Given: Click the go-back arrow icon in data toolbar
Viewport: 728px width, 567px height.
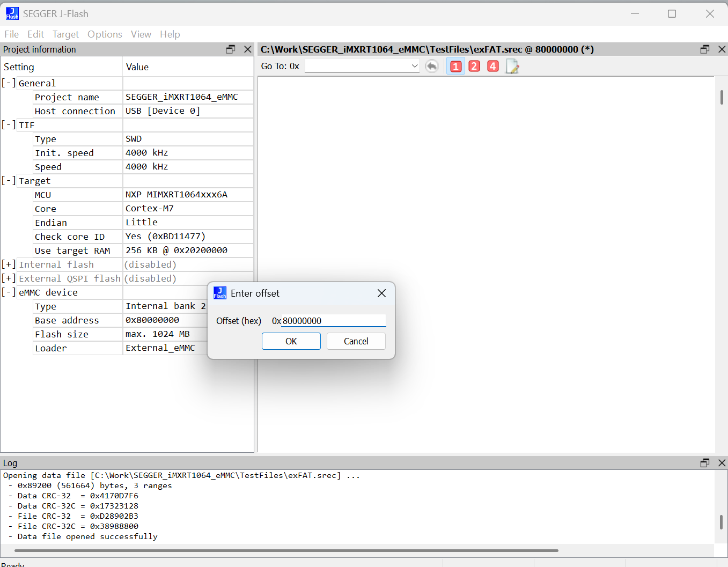Looking at the screenshot, I should click(432, 66).
